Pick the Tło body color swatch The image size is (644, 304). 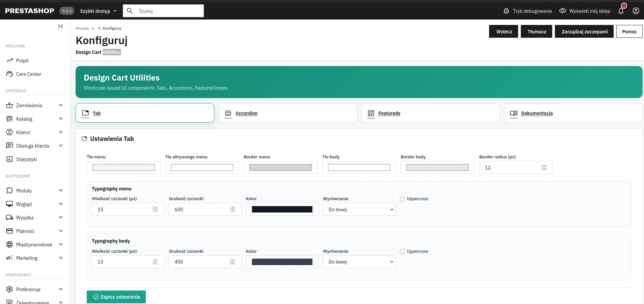359,168
